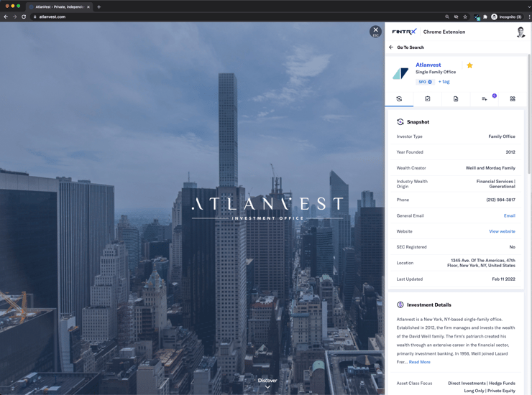Click the Incognito profile indicator
The image size is (532, 395).
tap(507, 17)
